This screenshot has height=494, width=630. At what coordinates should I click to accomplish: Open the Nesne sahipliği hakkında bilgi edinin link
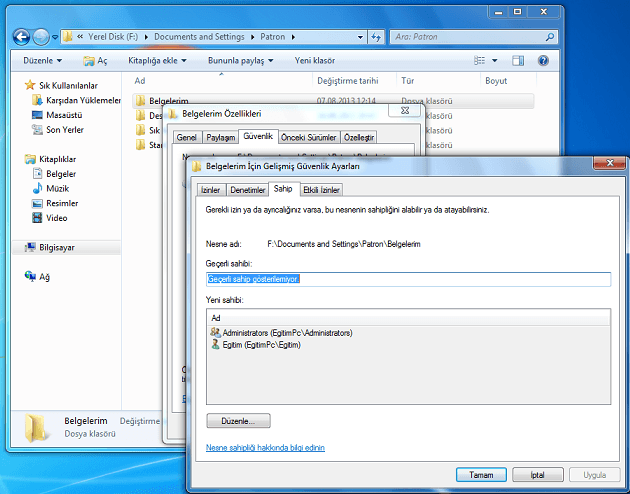pyautogui.click(x=265, y=448)
